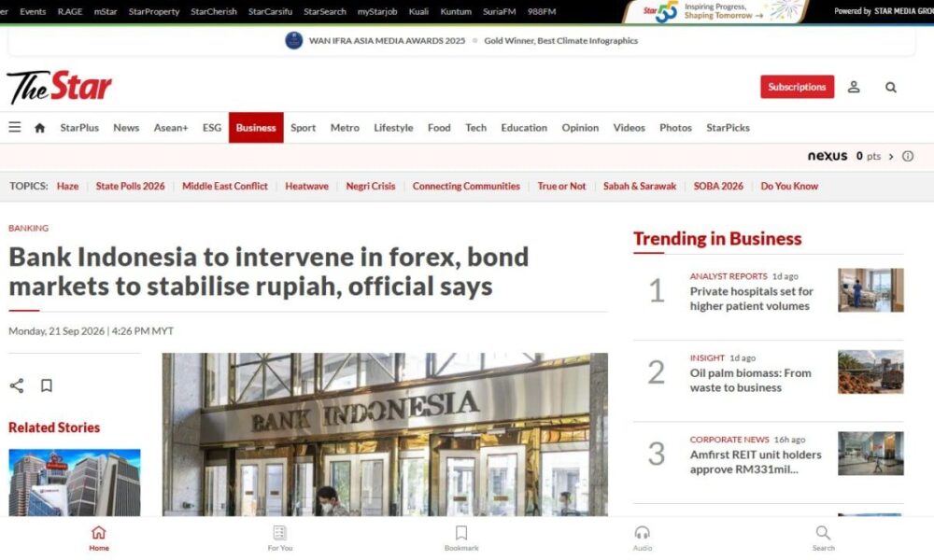This screenshot has height=560, width=934.
Task: Open SOBA 2026 topic
Action: (x=718, y=186)
